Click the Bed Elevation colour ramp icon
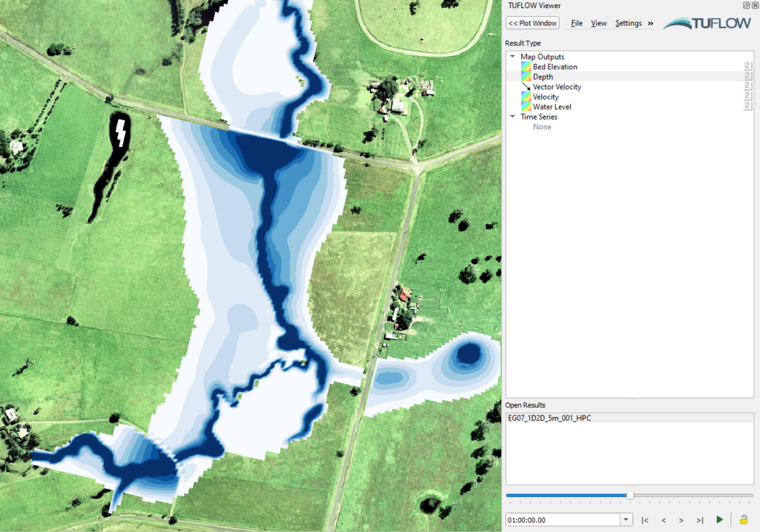 tap(526, 67)
